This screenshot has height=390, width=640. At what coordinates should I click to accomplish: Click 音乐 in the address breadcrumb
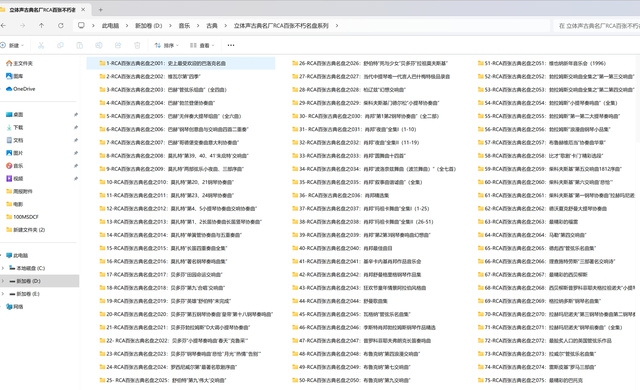click(x=184, y=26)
